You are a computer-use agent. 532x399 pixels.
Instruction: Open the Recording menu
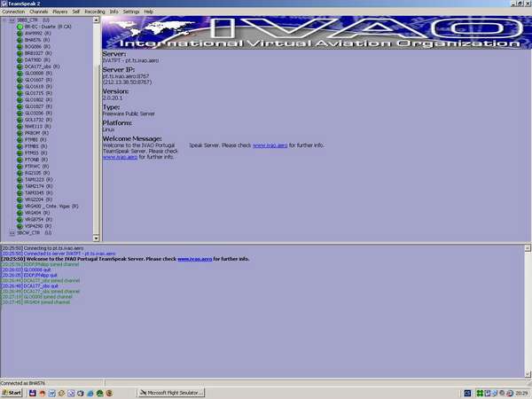click(95, 12)
